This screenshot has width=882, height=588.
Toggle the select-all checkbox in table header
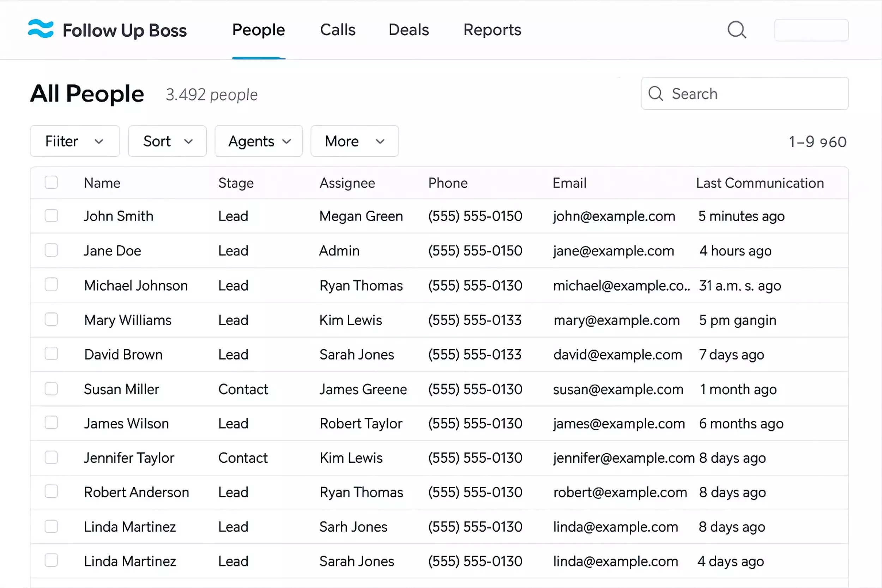[52, 183]
